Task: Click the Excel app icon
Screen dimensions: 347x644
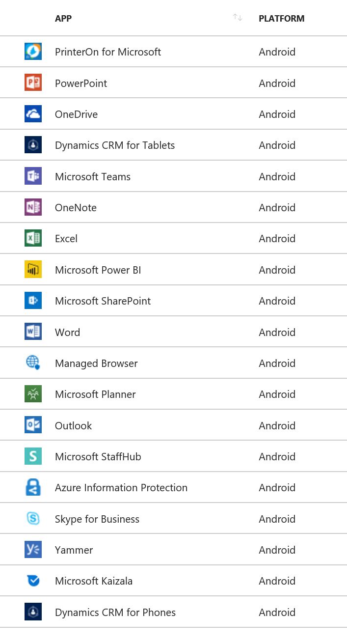Action: tap(33, 238)
